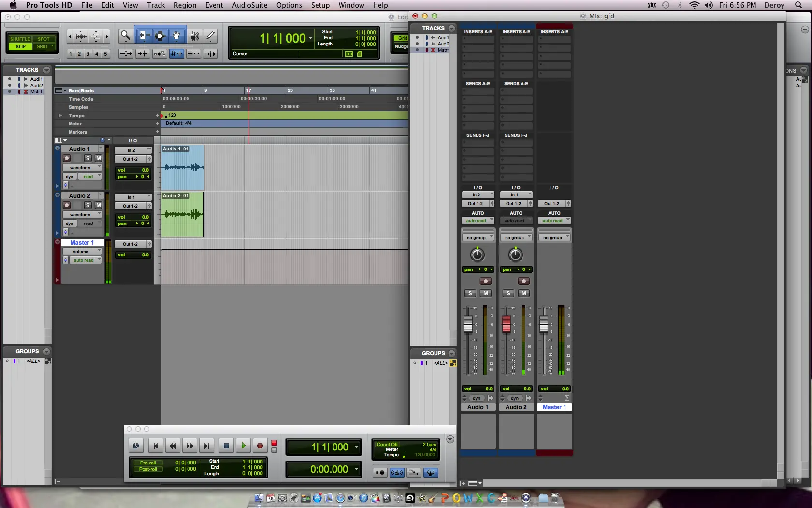
Task: Toggle Post-roll in Transport window
Action: (148, 469)
